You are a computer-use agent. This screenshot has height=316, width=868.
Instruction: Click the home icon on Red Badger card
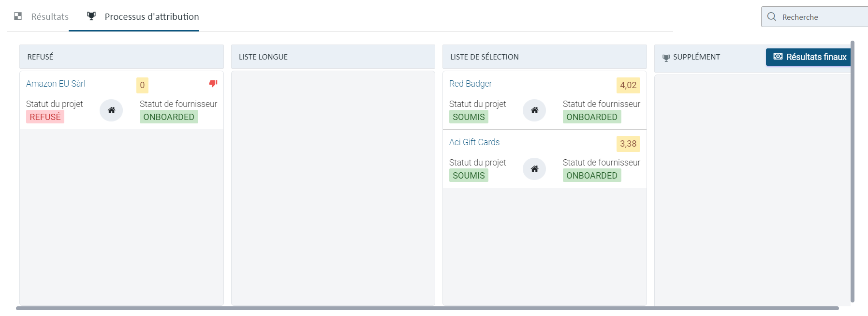pyautogui.click(x=534, y=110)
